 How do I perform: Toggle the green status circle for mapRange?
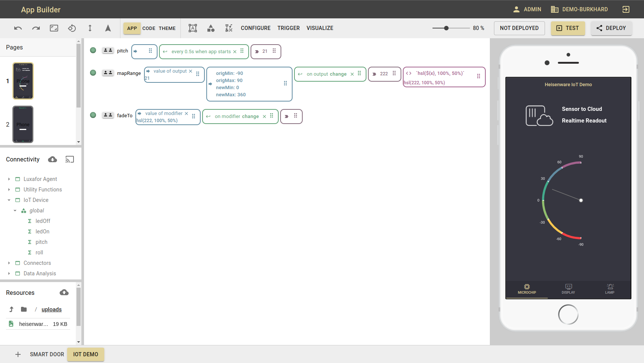click(x=93, y=73)
